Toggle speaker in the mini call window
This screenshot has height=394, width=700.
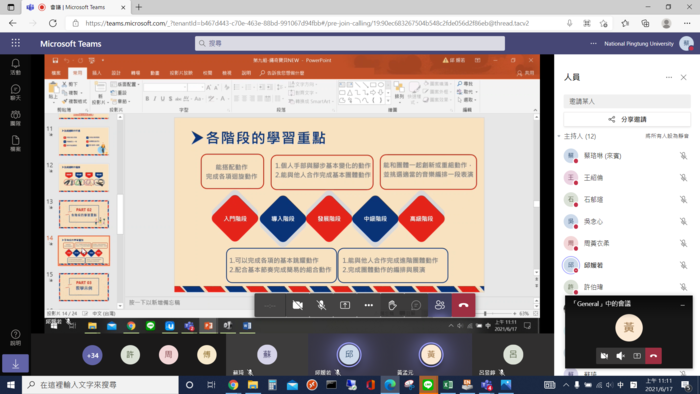click(x=621, y=356)
